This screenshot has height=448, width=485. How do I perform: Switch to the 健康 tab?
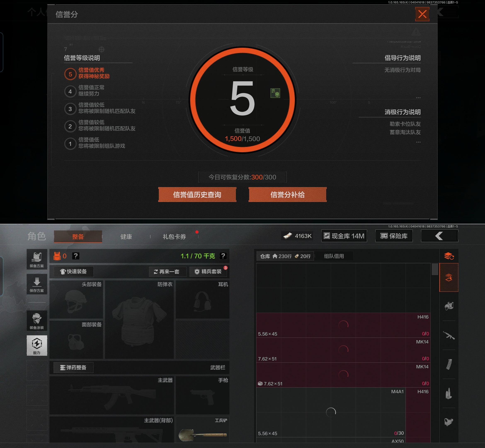(x=126, y=237)
